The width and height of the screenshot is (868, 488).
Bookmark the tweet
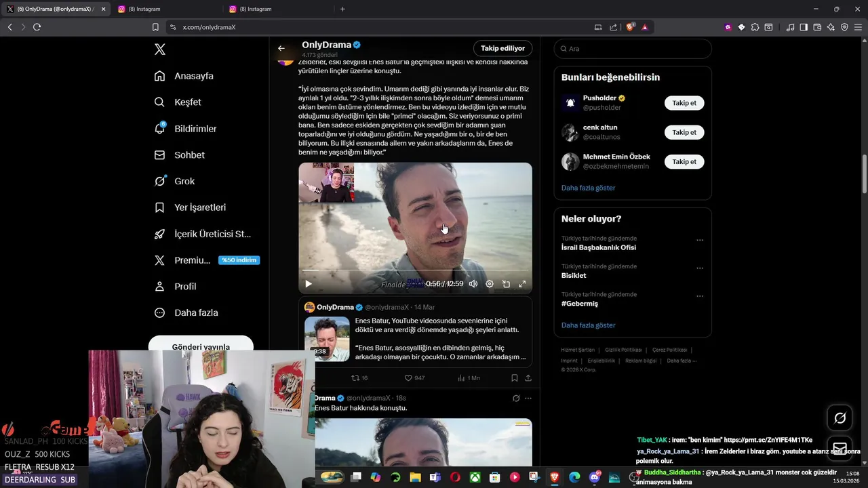click(515, 378)
